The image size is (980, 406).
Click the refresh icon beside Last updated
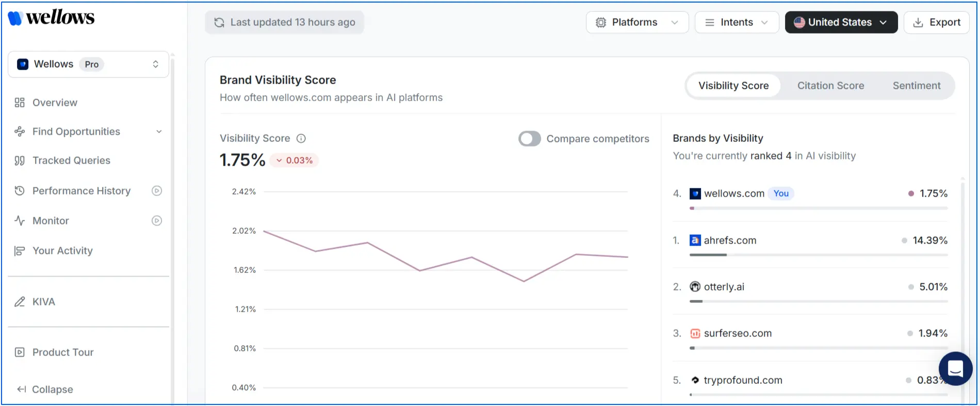click(x=219, y=22)
